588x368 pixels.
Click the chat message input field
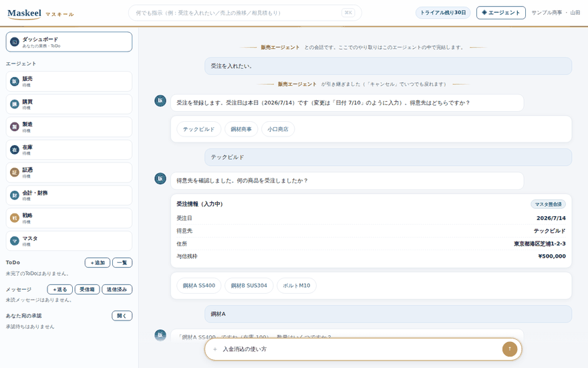pos(360,349)
